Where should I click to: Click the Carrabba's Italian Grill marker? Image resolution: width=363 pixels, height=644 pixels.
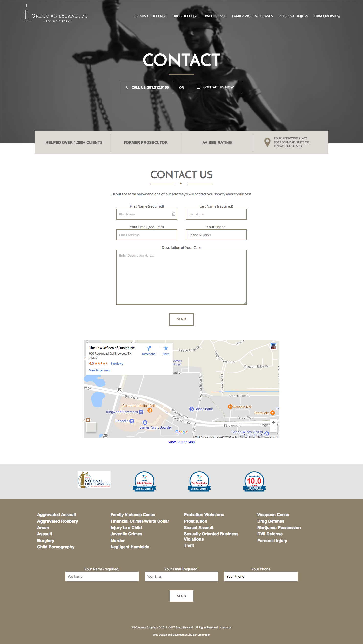150,410
